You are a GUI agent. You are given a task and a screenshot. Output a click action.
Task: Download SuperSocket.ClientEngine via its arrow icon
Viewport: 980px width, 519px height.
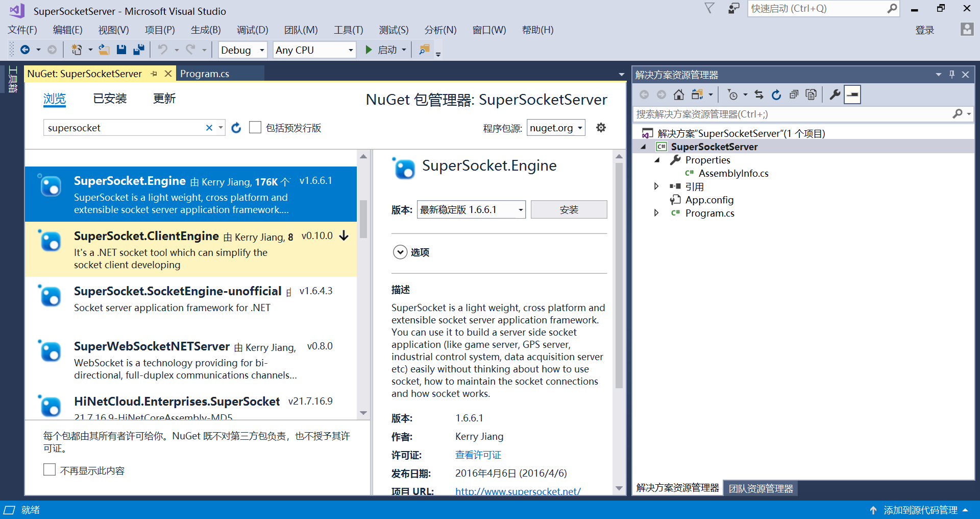pyautogui.click(x=344, y=236)
